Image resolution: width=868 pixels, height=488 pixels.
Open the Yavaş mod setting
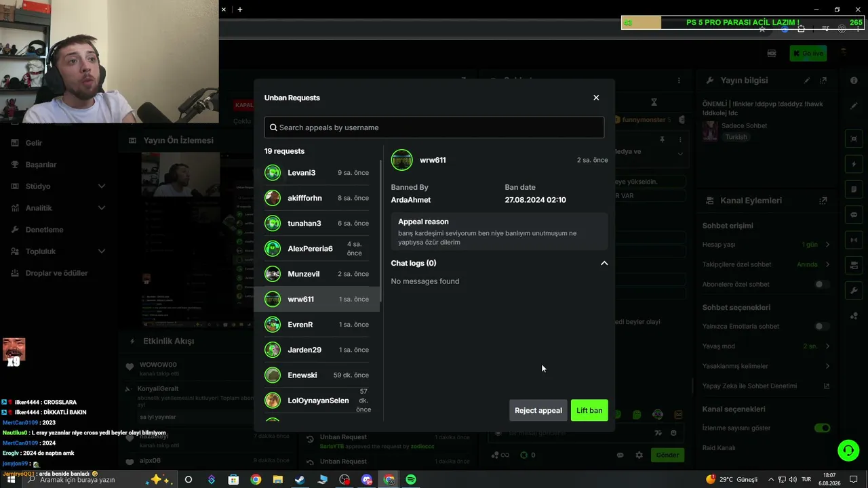(x=766, y=346)
